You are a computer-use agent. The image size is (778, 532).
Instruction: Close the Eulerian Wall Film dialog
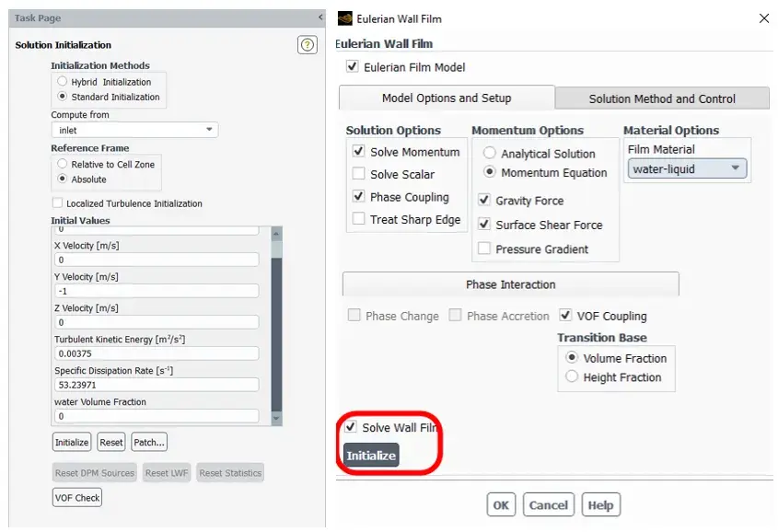click(x=763, y=18)
